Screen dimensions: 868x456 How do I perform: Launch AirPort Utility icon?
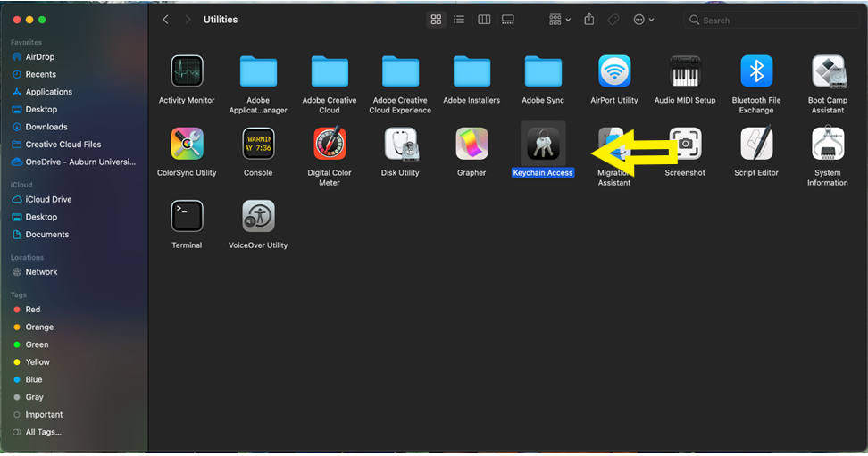(x=614, y=71)
